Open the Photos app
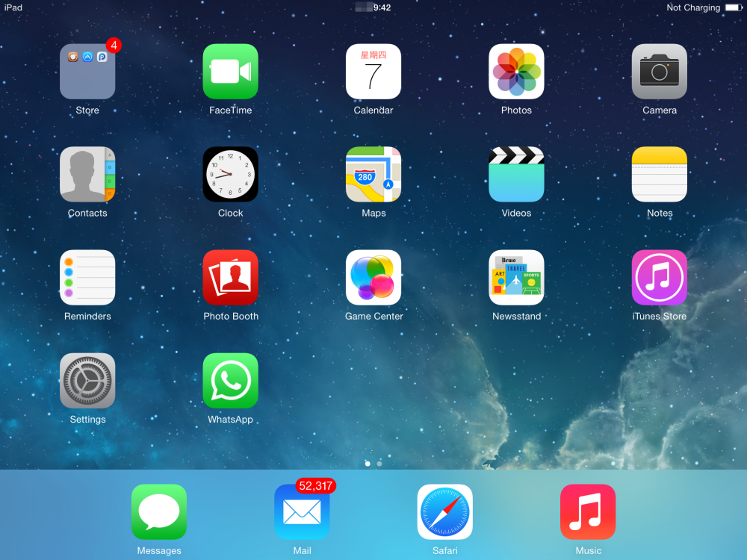This screenshot has height=560, width=747. [516, 72]
